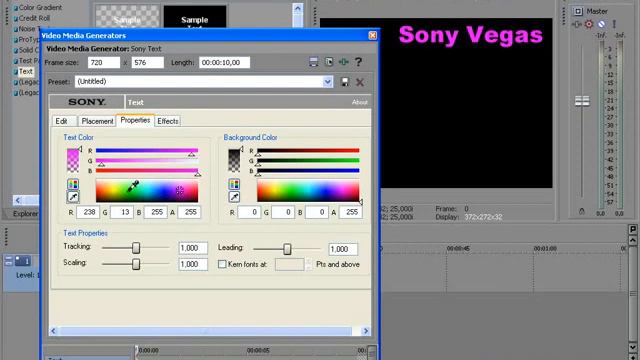The image size is (640, 360).
Task: Click the Scaling slider handle
Action: coord(136,264)
